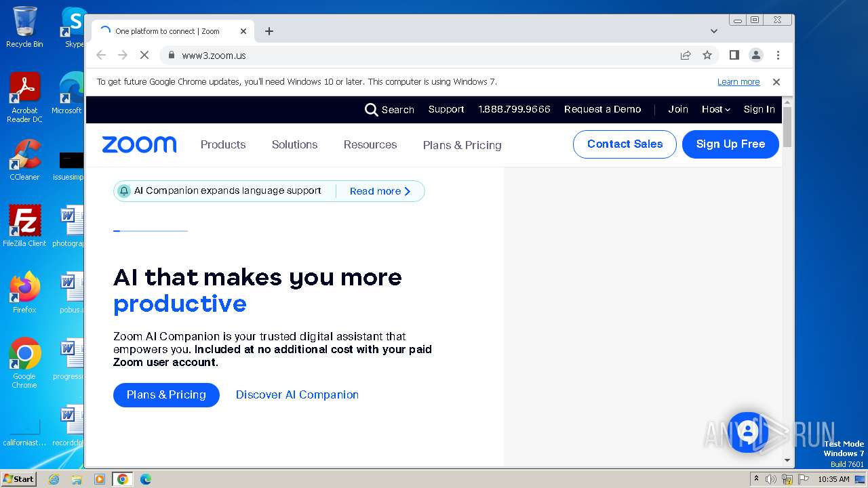Open FileZilla Client desktop shortcut
This screenshot has height=488, width=868.
click(24, 226)
